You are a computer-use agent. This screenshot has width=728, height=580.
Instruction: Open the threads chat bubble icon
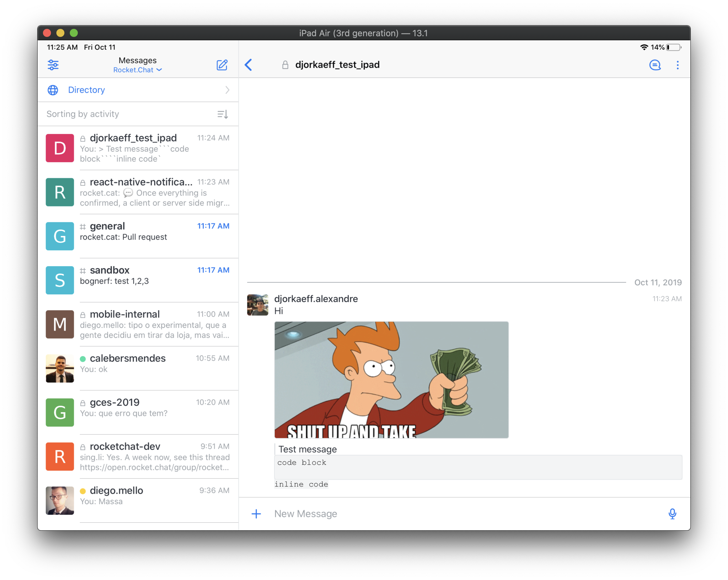[655, 65]
